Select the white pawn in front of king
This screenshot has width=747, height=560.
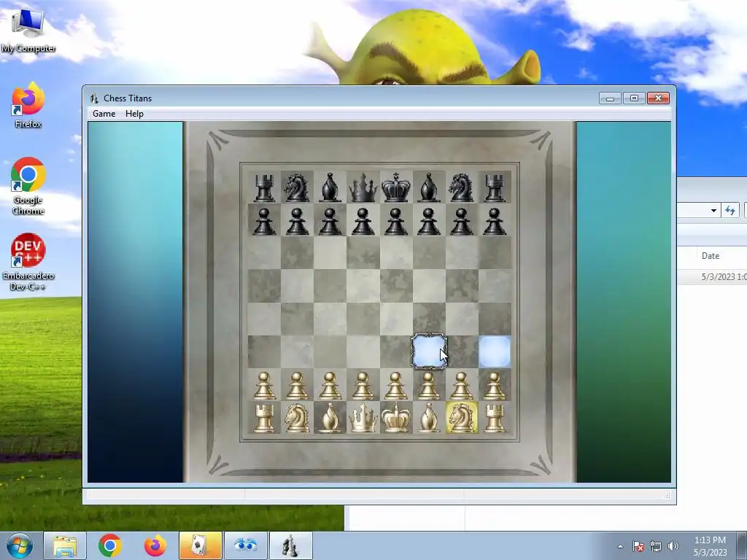396,386
